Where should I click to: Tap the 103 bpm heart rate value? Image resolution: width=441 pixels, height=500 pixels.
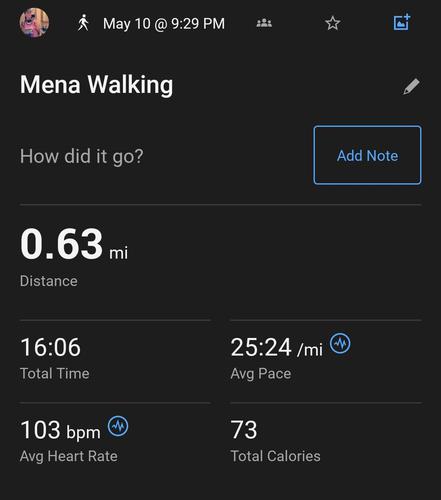click(60, 430)
